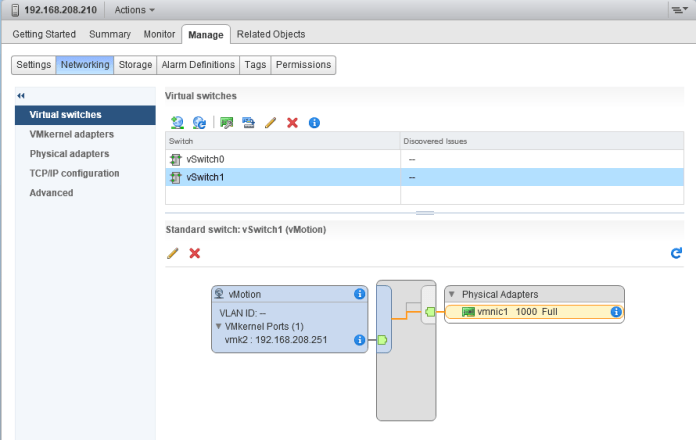The height and width of the screenshot is (440, 696).
Task: Open TCP/IP configuration in the sidebar
Action: click(x=74, y=173)
